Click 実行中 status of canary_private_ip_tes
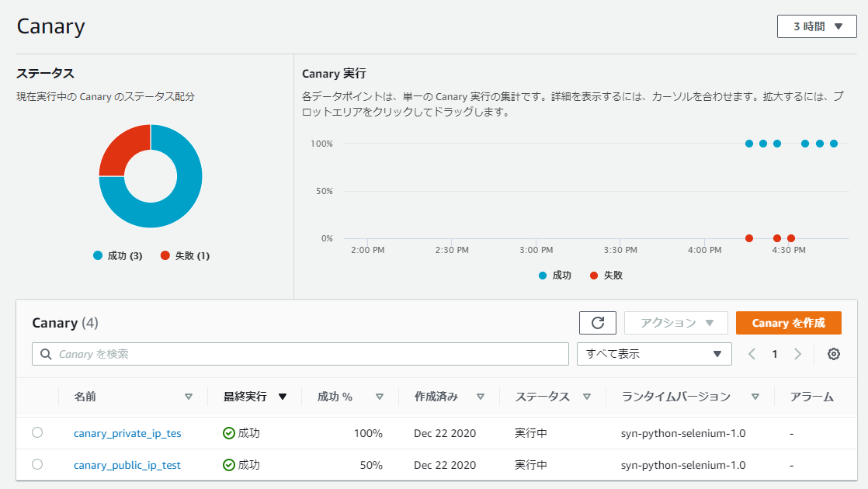 click(x=531, y=433)
